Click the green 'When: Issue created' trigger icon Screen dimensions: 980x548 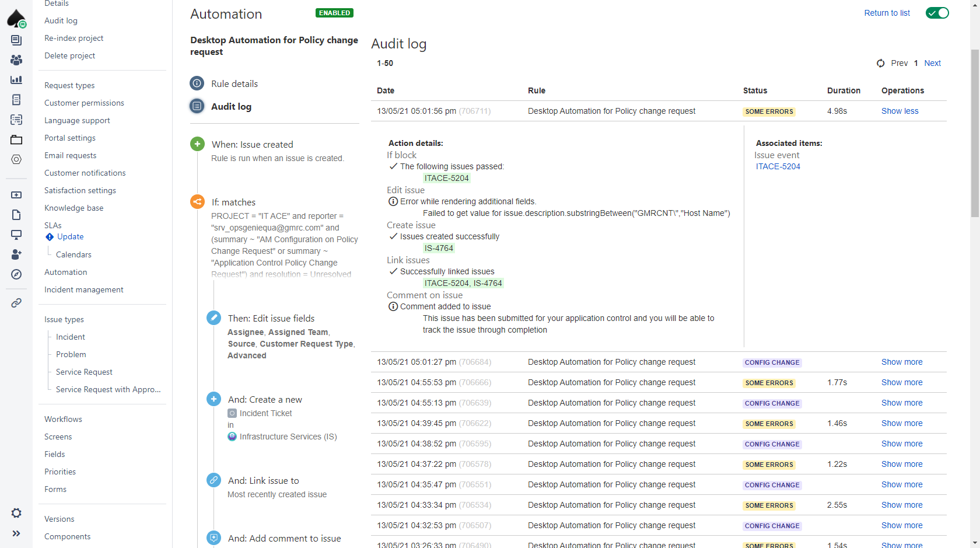pos(197,144)
